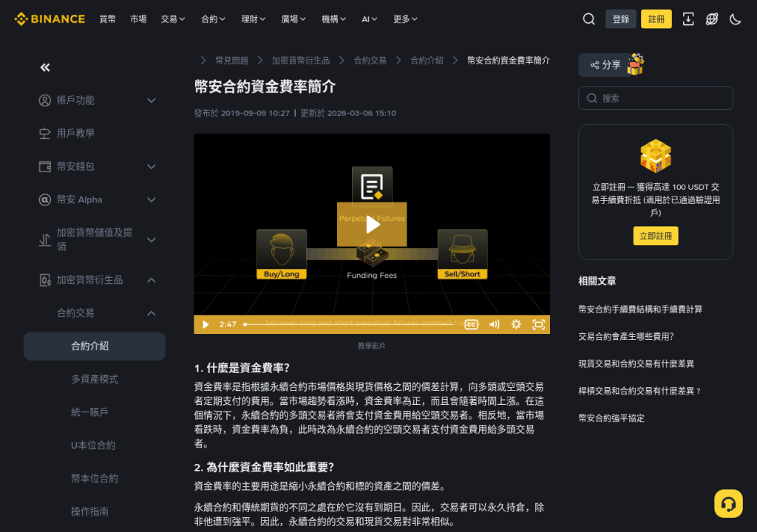Open video settings gear
The height and width of the screenshot is (532, 757).
[516, 324]
